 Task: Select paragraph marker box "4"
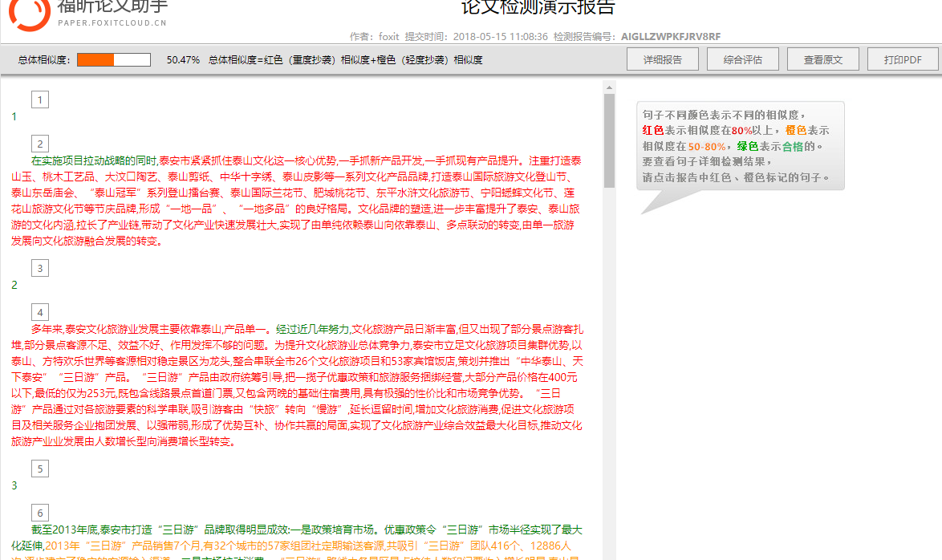point(39,312)
